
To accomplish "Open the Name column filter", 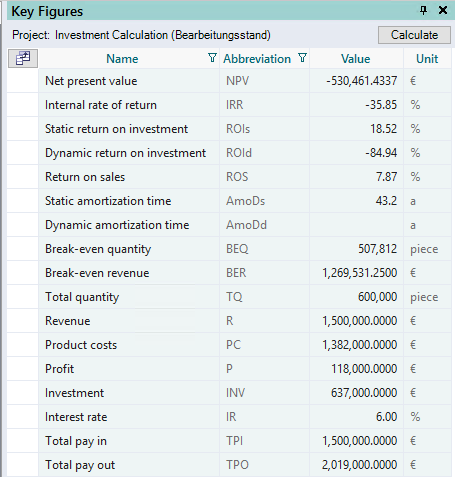I will pyautogui.click(x=212, y=58).
